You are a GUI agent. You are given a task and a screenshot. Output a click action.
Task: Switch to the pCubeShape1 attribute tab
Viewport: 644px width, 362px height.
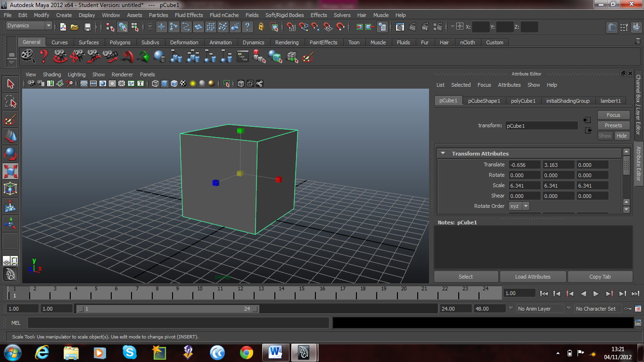(x=484, y=101)
